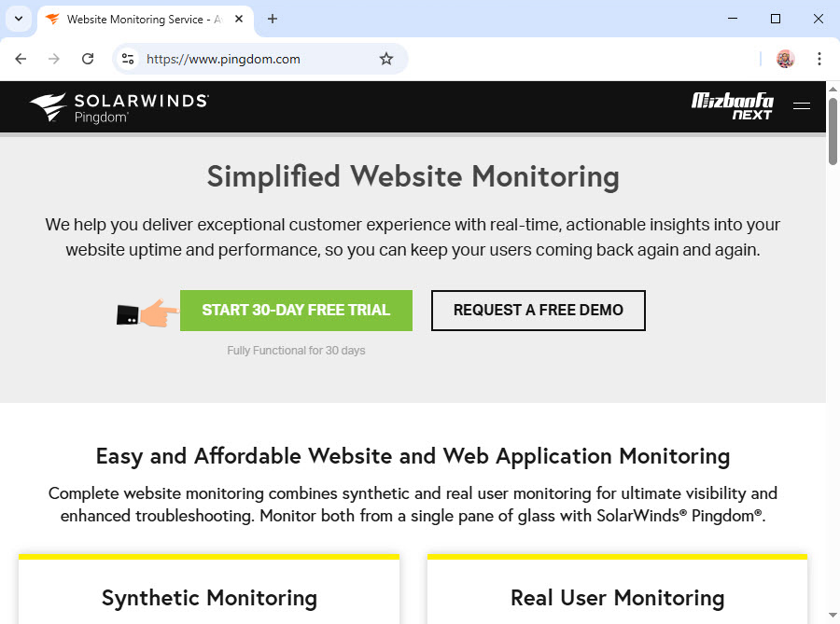The image size is (840, 624).
Task: Click the Synthetic Monitoring card heading
Action: 209,598
